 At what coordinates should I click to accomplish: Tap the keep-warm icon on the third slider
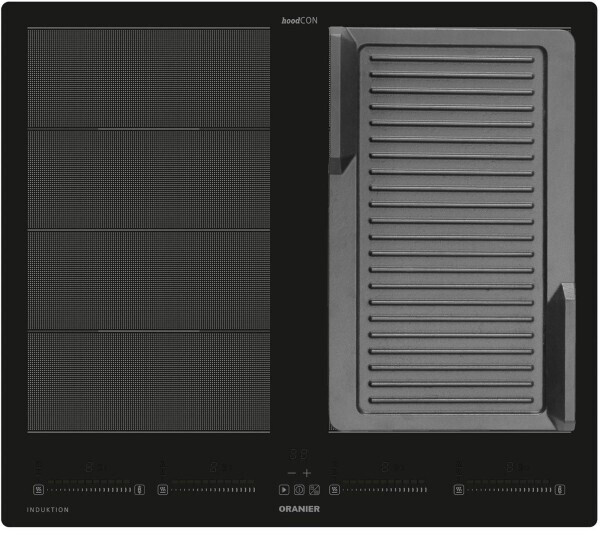point(334,490)
